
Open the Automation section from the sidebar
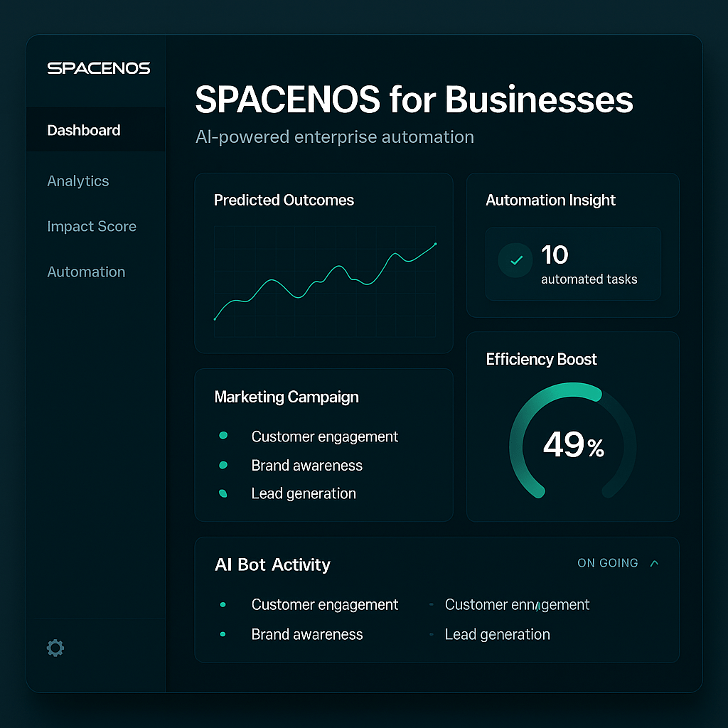point(86,272)
